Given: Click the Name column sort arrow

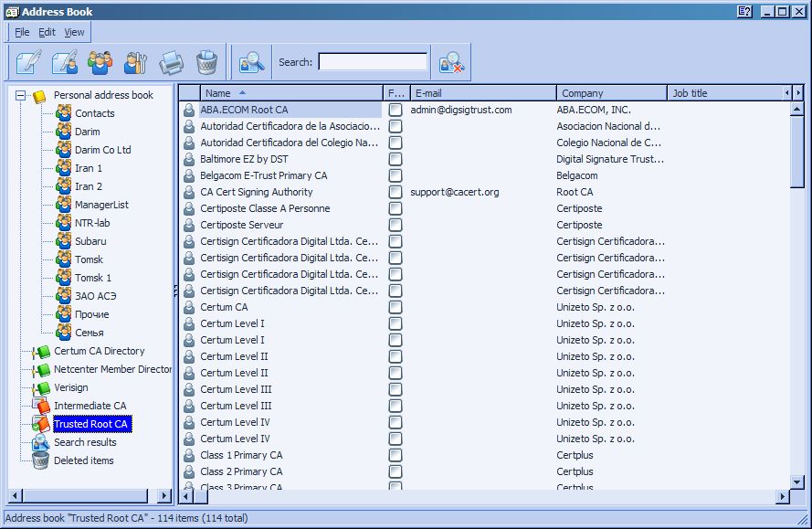Looking at the screenshot, I should (x=242, y=93).
